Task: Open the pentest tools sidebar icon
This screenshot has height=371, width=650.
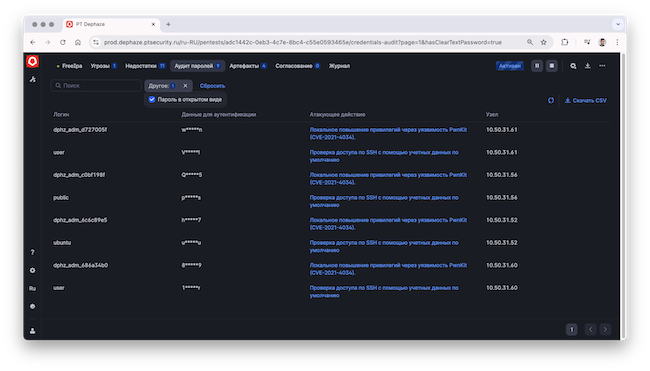Action: 32,79
